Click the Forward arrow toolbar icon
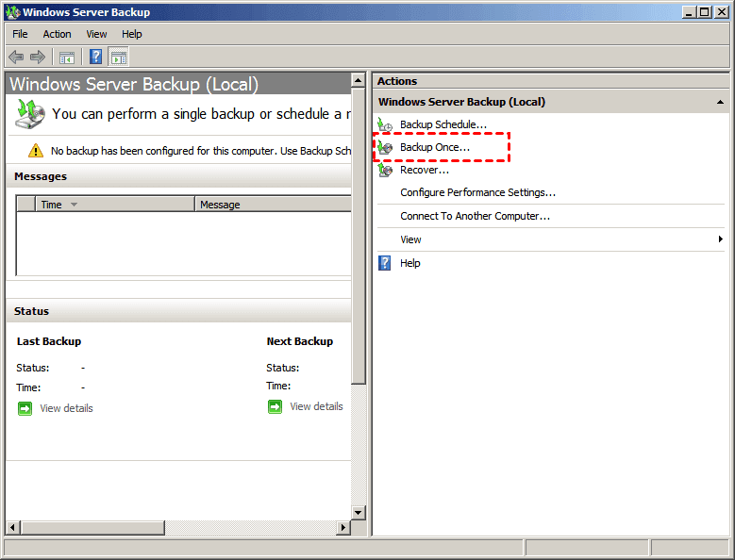The image size is (735, 560). coord(38,58)
